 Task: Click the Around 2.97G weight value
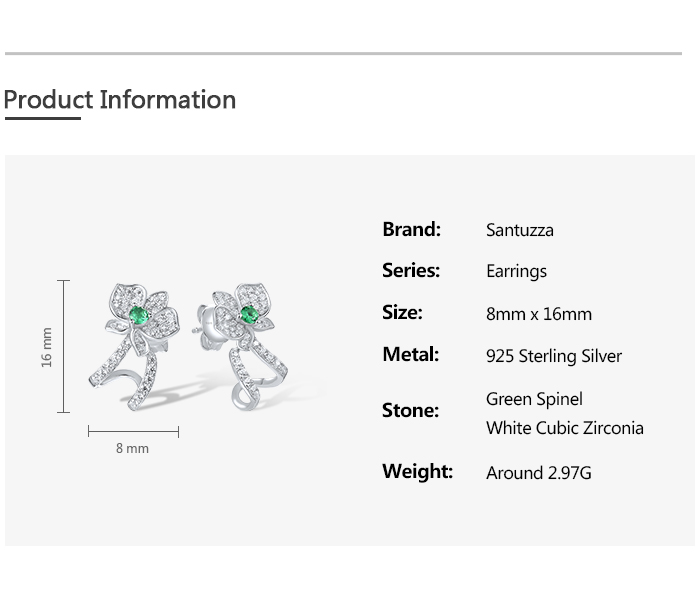[538, 473]
